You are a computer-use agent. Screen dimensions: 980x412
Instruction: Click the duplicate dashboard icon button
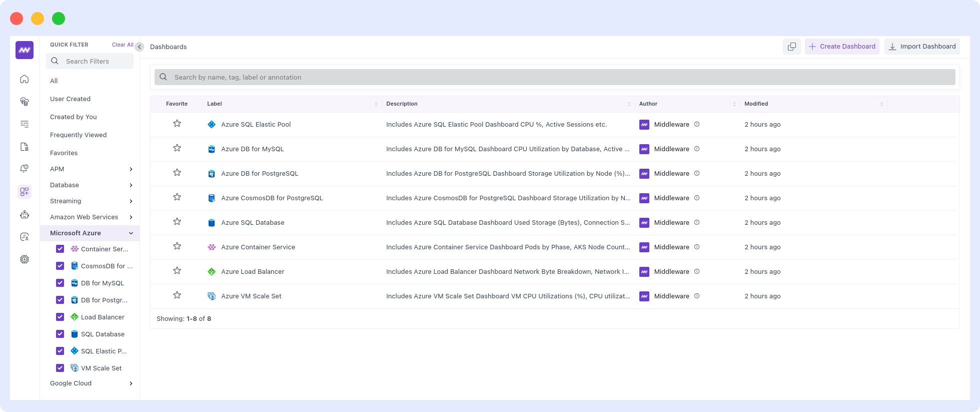(792, 47)
